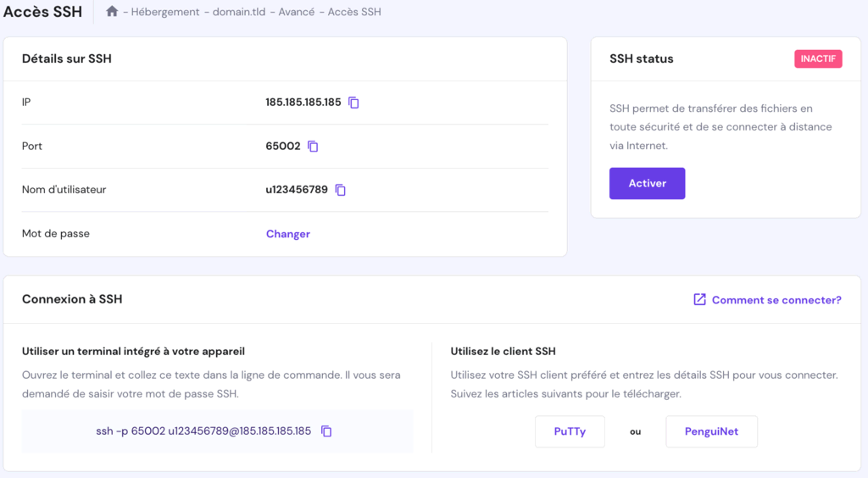Copy the username u123456789
The image size is (868, 478).
pos(341,190)
